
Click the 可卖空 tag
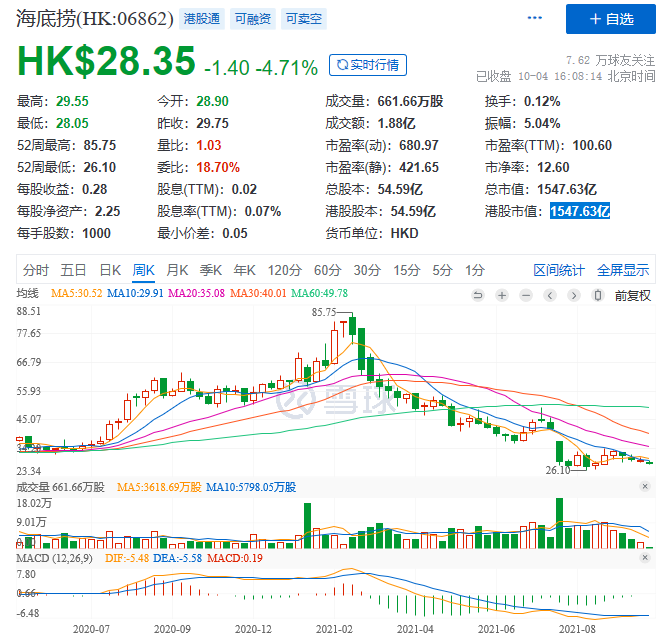pyautogui.click(x=304, y=19)
